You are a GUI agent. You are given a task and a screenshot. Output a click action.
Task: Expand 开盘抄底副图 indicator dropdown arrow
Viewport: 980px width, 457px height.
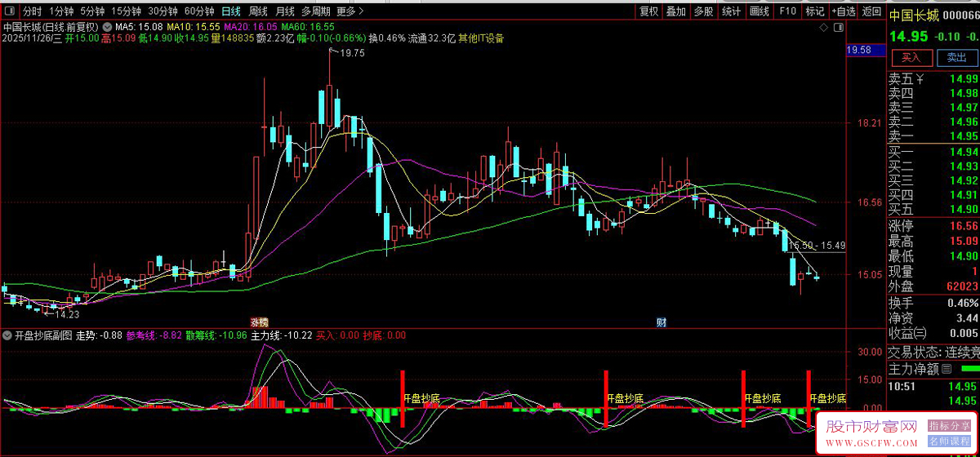7,335
